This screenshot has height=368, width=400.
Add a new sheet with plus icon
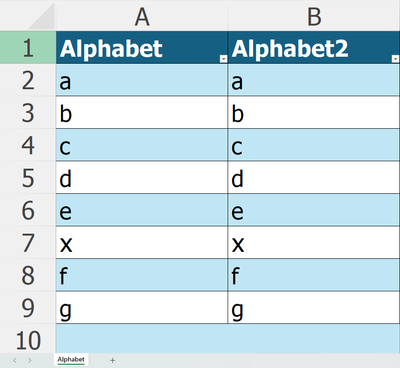pos(112,360)
